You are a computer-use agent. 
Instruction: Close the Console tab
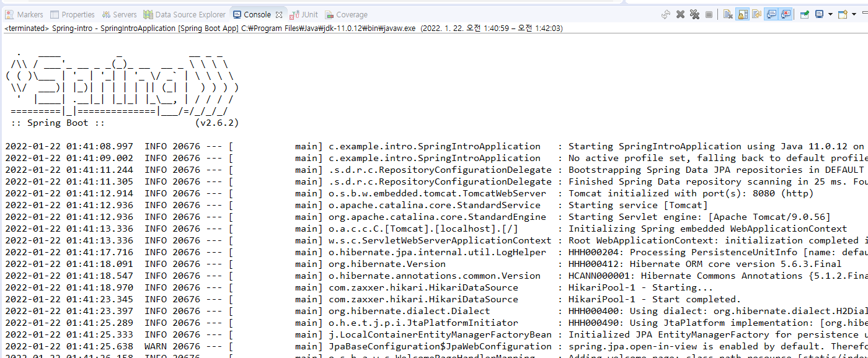(278, 14)
